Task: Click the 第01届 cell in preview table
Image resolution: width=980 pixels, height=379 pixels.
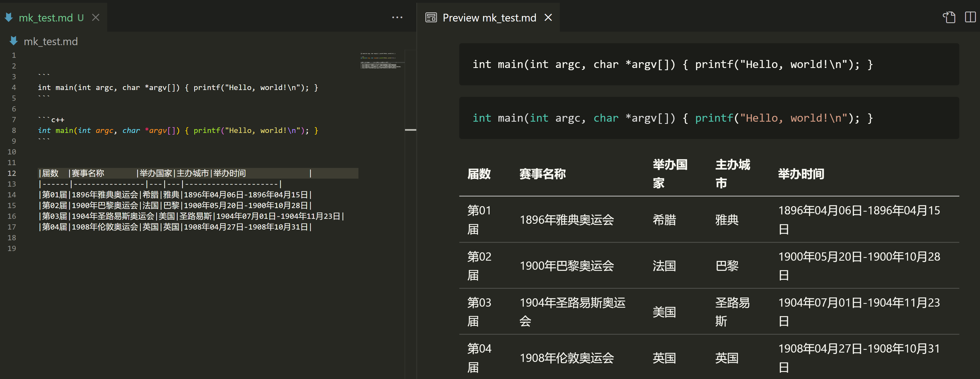Action: point(479,220)
